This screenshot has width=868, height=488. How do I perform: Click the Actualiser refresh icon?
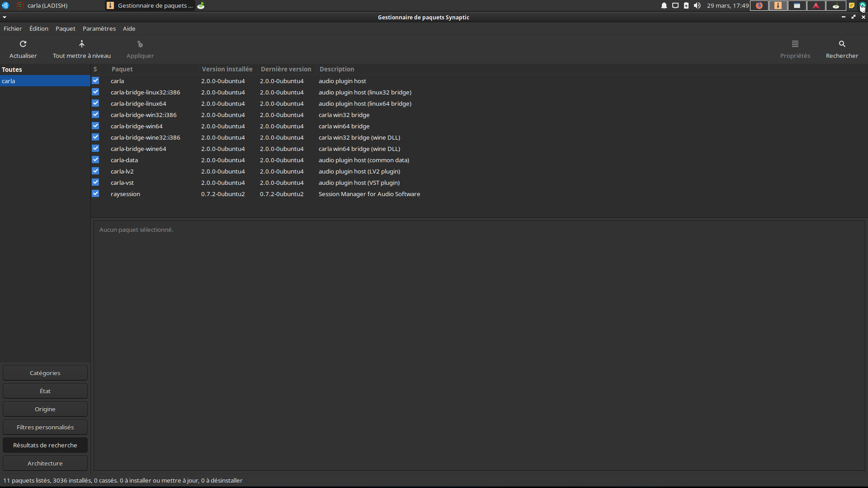pyautogui.click(x=23, y=44)
